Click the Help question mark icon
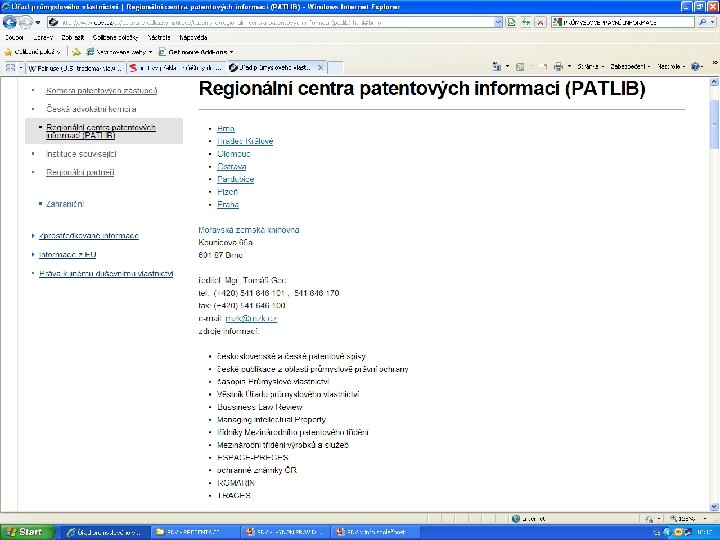The width and height of the screenshot is (720, 540). [696, 67]
